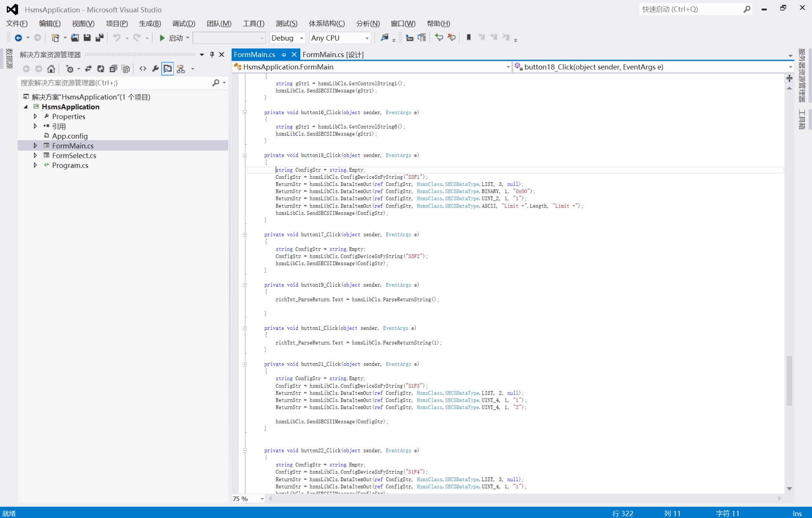Click the Refresh icon in Solution Explorer

(x=101, y=69)
